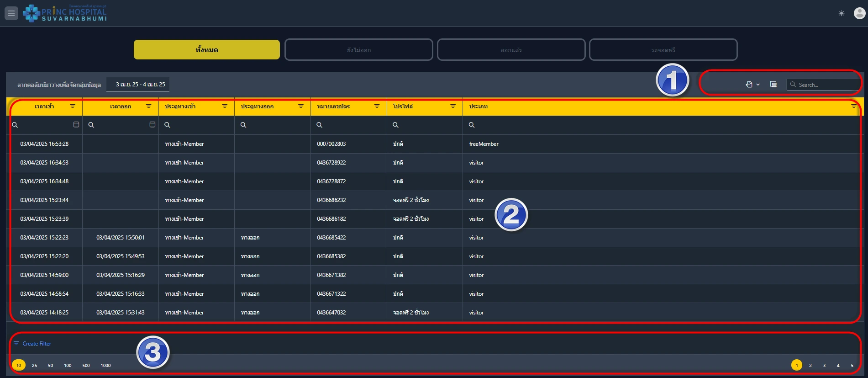Open filter menu on หมายเลขบัตร column header

coord(377,106)
